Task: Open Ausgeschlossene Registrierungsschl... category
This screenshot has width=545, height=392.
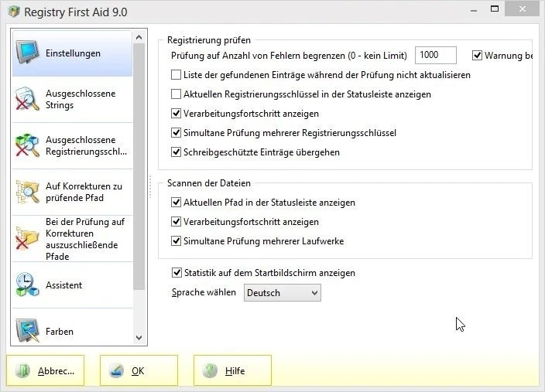Action: coord(72,146)
